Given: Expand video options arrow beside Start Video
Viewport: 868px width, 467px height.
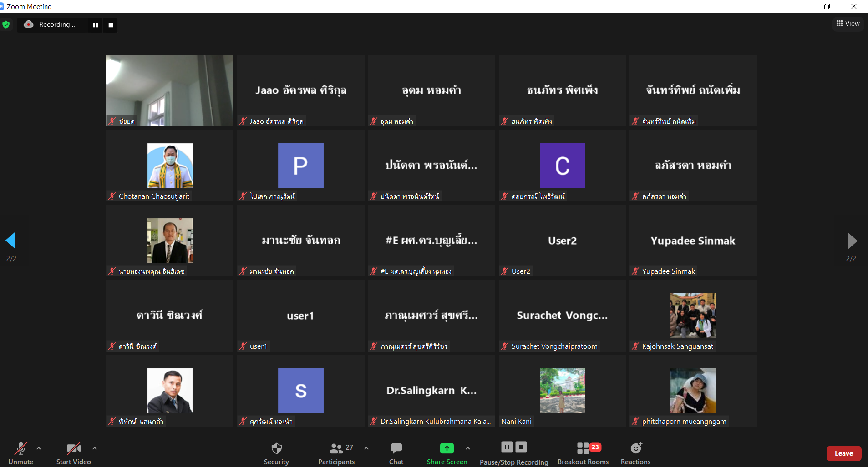Looking at the screenshot, I should [95, 448].
